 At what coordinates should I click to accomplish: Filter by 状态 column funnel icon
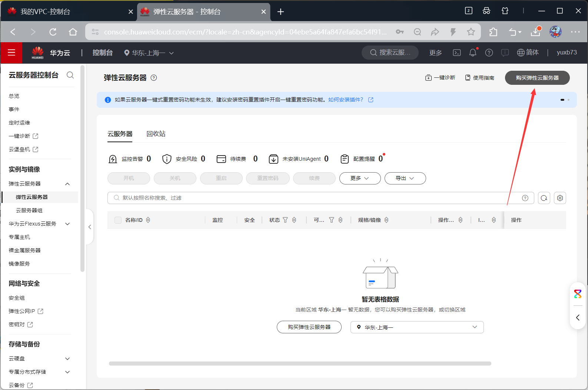(285, 220)
